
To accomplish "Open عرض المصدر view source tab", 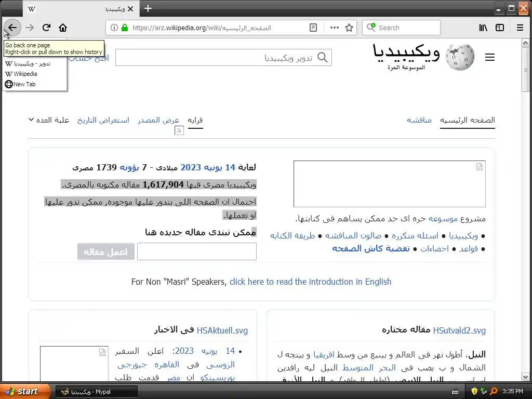I will (158, 120).
